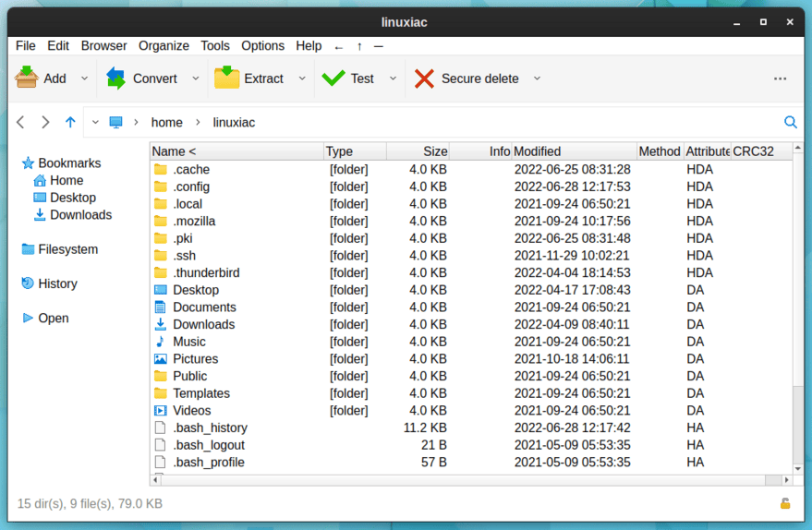Open the Organize menu

164,46
